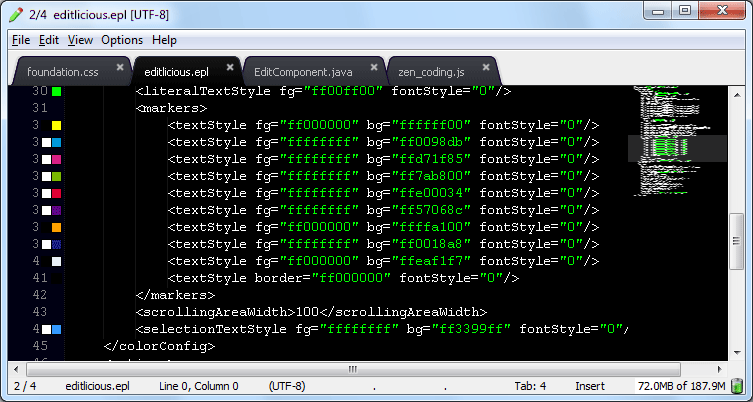Image resolution: width=753 pixels, height=402 pixels.
Task: Open the File menu
Action: coord(22,40)
